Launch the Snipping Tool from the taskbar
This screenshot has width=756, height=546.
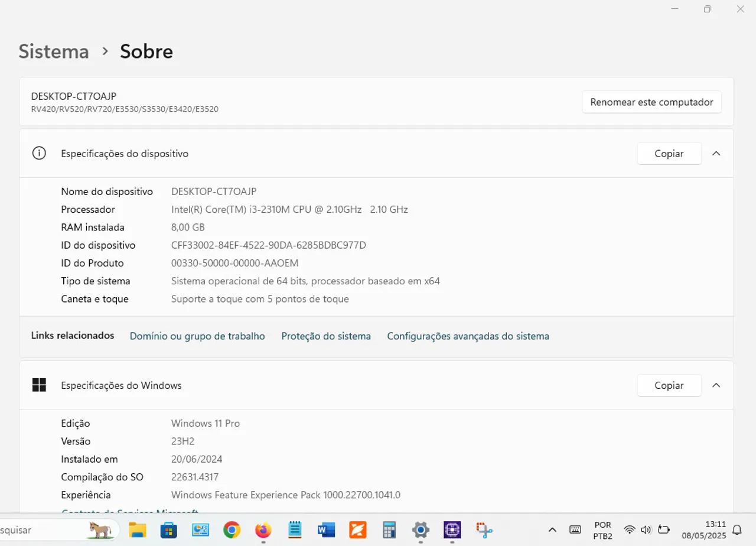(x=484, y=529)
